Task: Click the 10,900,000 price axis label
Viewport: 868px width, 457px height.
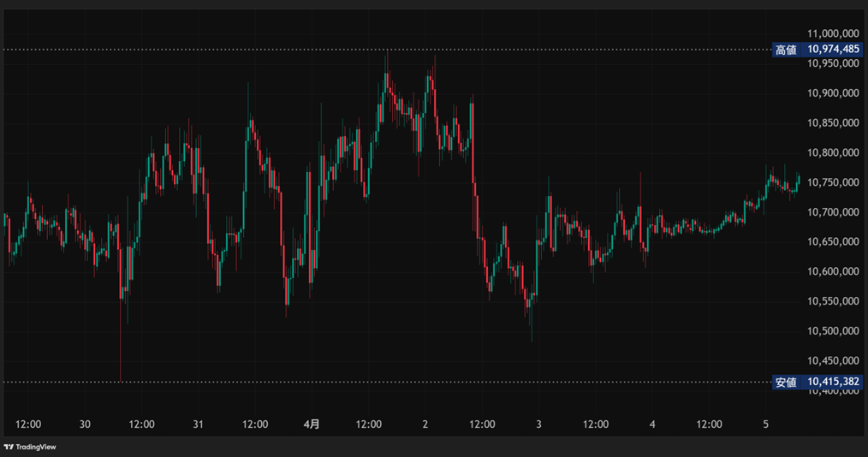Action: [833, 93]
